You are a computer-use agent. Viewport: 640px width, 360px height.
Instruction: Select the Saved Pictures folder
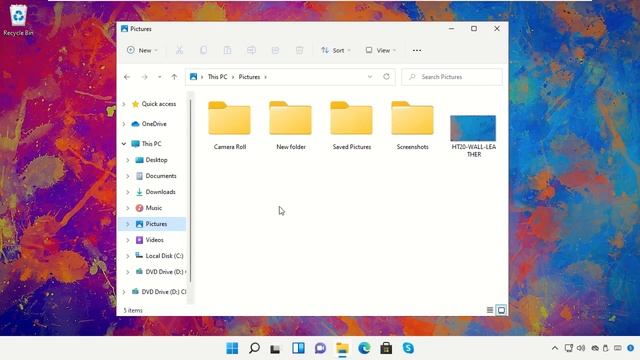[351, 125]
